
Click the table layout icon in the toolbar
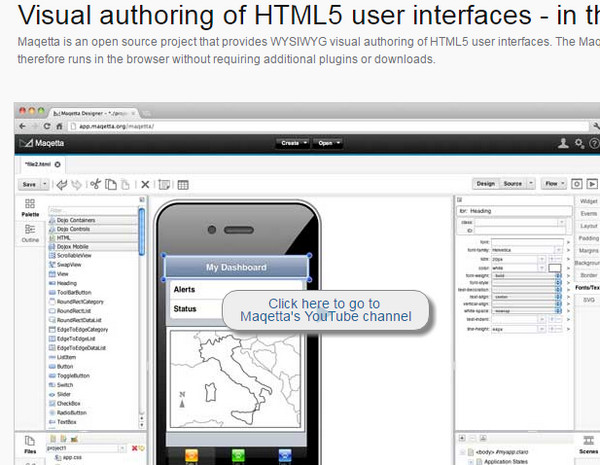tap(182, 184)
